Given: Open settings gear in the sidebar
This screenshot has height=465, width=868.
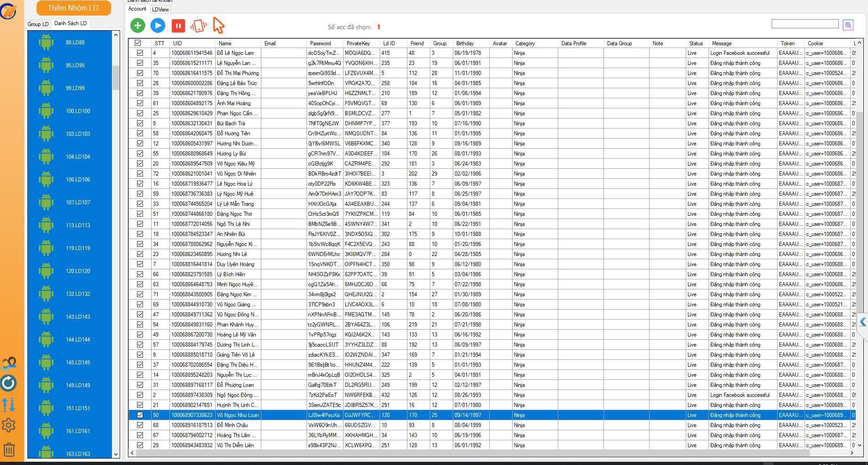Looking at the screenshot, I should pos(9,425).
